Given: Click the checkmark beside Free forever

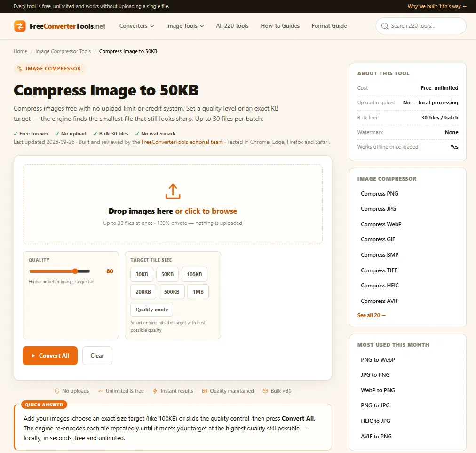Looking at the screenshot, I should [x=16, y=134].
